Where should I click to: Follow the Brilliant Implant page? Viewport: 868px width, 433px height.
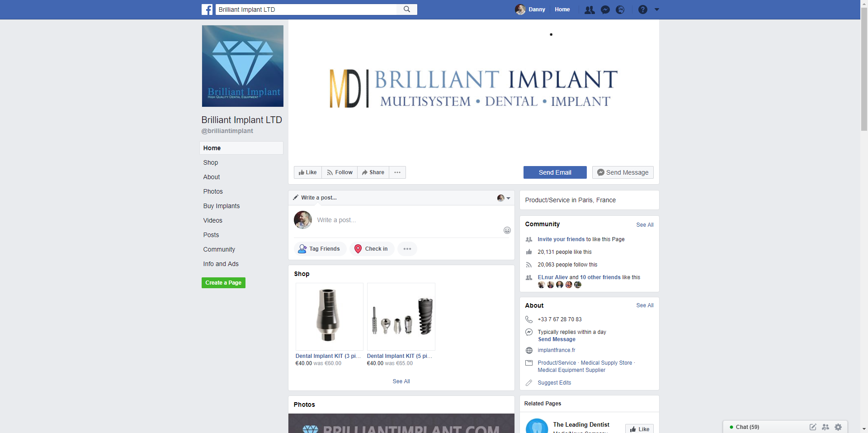coord(340,172)
